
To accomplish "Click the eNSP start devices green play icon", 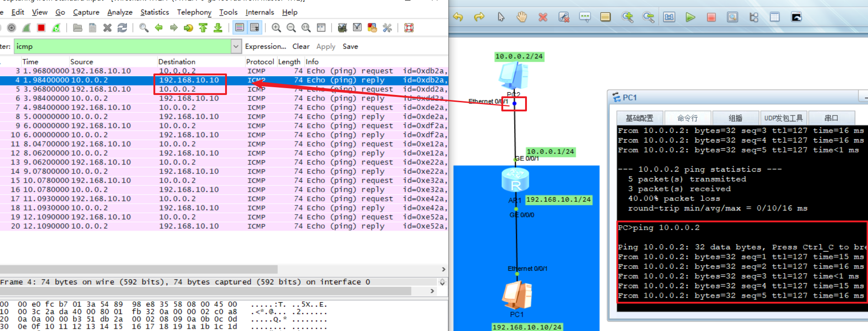I will (690, 17).
